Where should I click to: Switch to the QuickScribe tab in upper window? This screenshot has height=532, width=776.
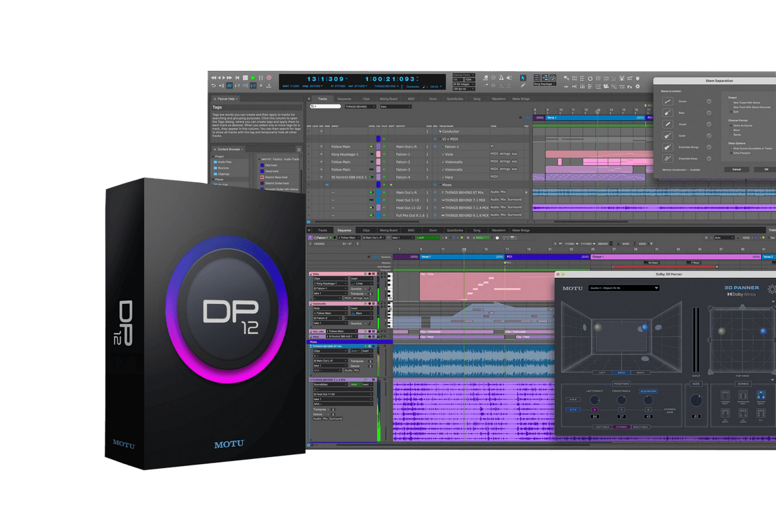(x=455, y=99)
